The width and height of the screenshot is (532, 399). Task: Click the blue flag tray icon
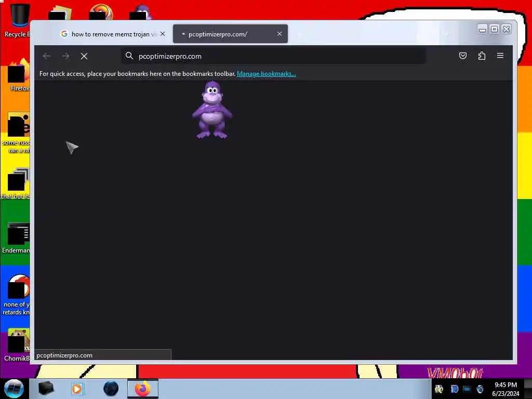[454, 389]
